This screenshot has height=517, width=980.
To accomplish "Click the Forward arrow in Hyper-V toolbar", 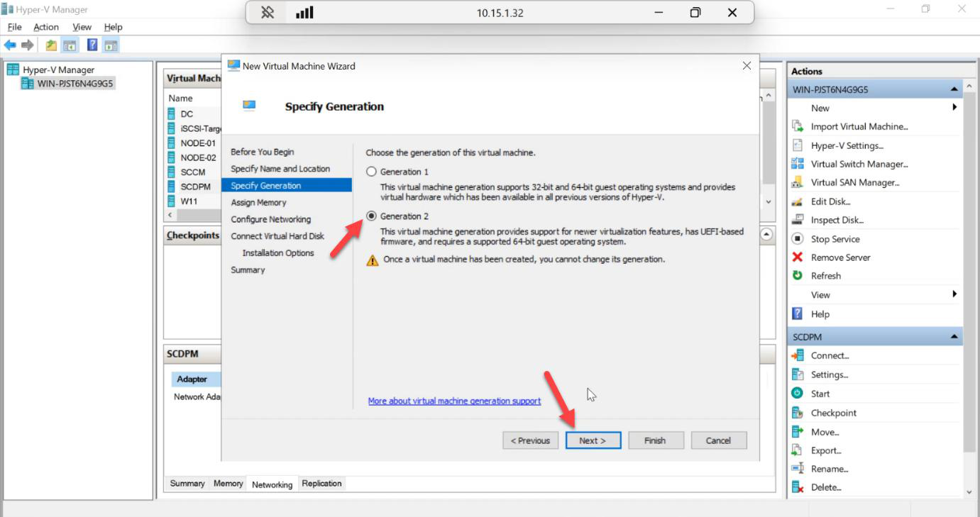I will [28, 45].
